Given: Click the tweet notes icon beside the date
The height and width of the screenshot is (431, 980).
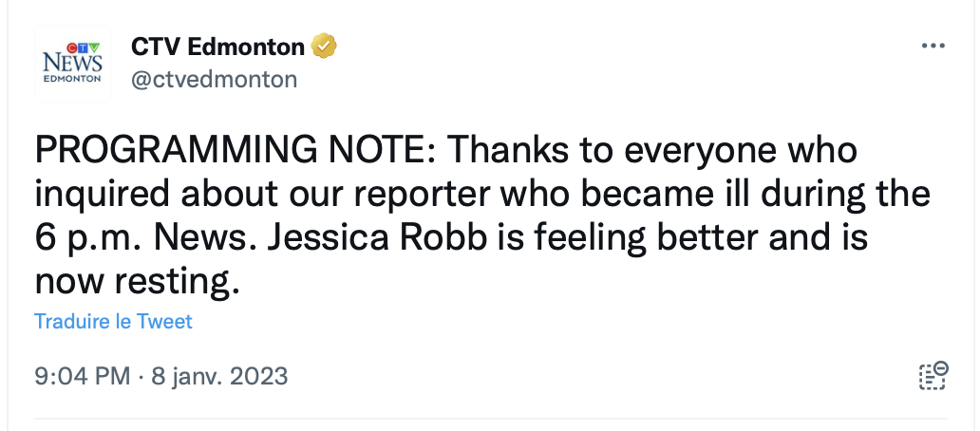Looking at the screenshot, I should pyautogui.click(x=933, y=375).
